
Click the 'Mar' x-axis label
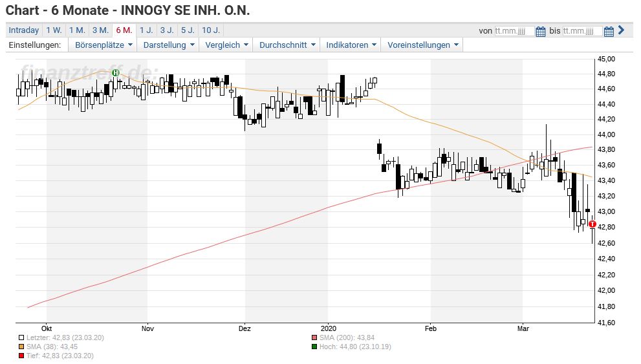(523, 328)
